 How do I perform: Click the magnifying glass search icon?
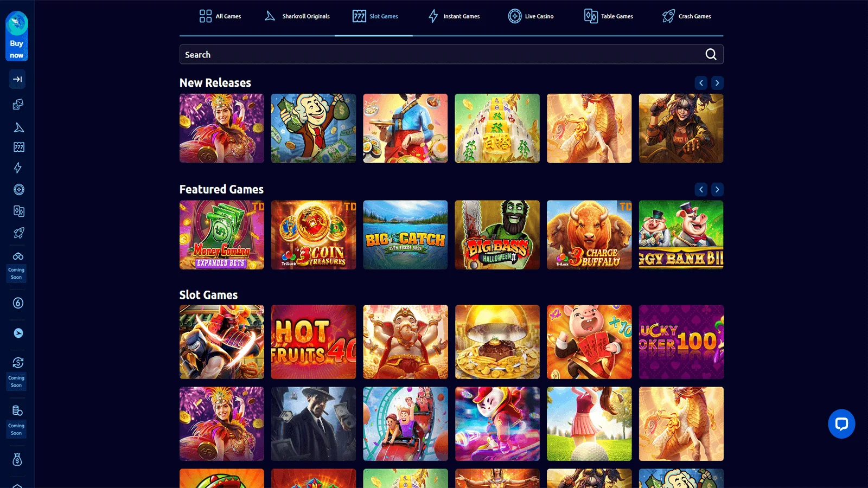(x=711, y=54)
